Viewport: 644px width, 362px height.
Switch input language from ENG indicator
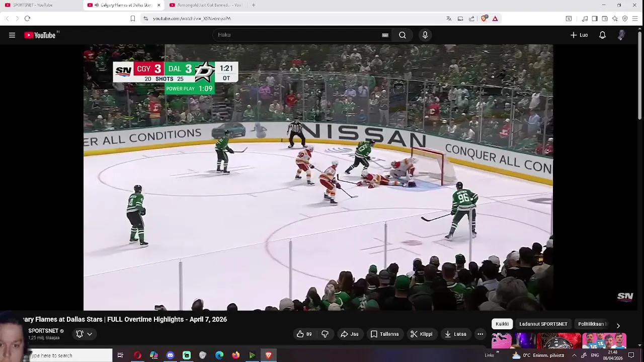(x=595, y=355)
